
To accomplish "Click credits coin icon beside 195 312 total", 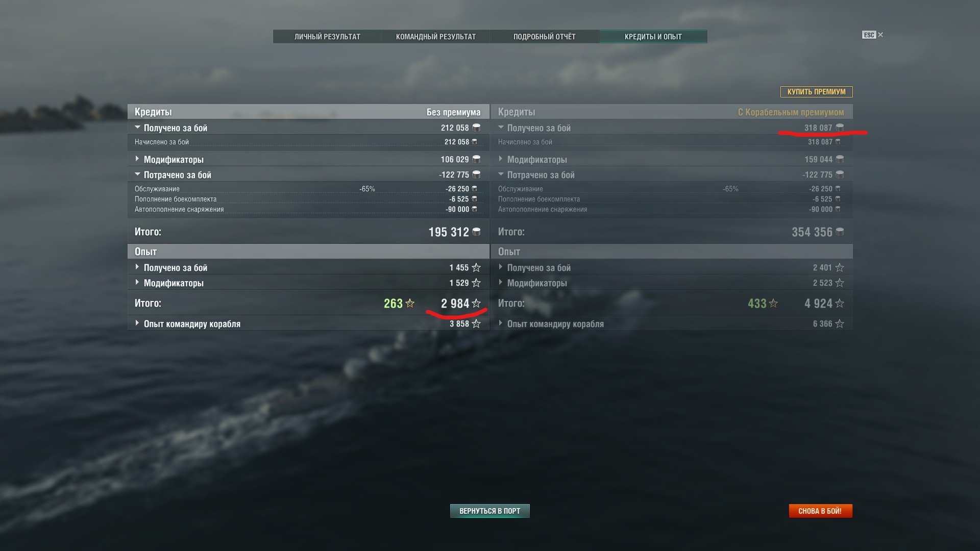I will [476, 232].
